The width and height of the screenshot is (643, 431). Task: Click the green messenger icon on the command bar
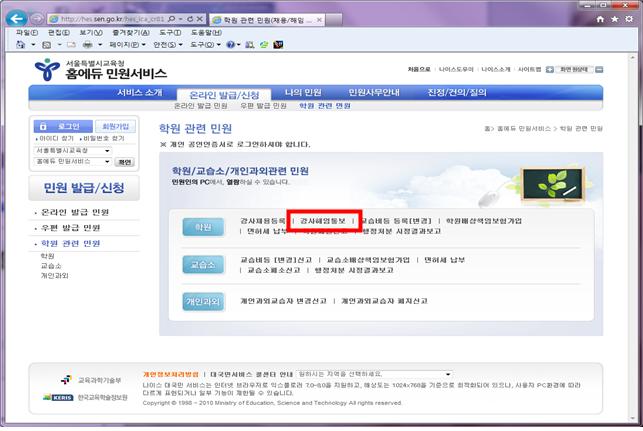pos(264,44)
